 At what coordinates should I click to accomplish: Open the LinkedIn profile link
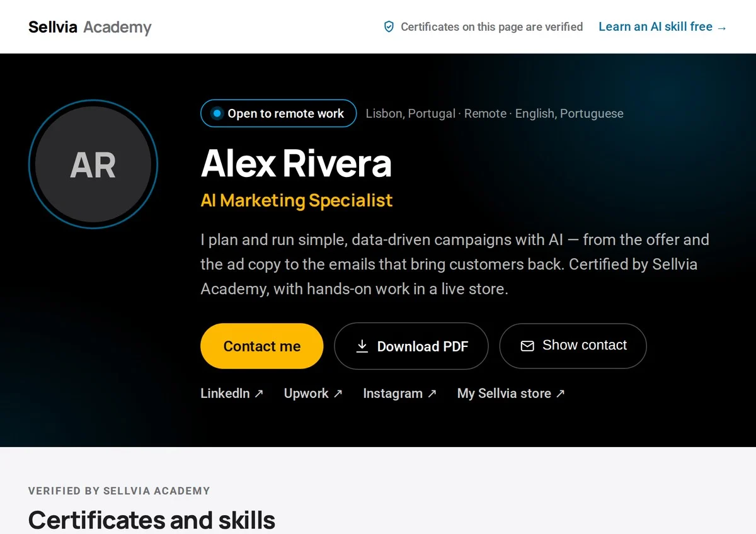[x=232, y=394]
